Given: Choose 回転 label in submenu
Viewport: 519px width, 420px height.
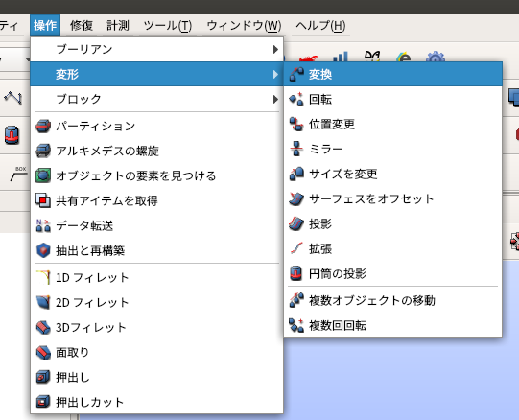Looking at the screenshot, I should click(x=320, y=100).
